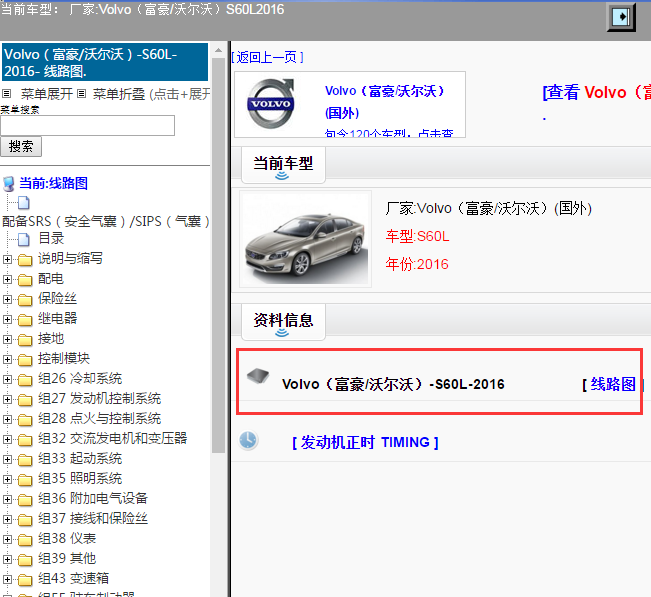
Task: Click the 当前:线路图 tree heading
Action: (54, 184)
